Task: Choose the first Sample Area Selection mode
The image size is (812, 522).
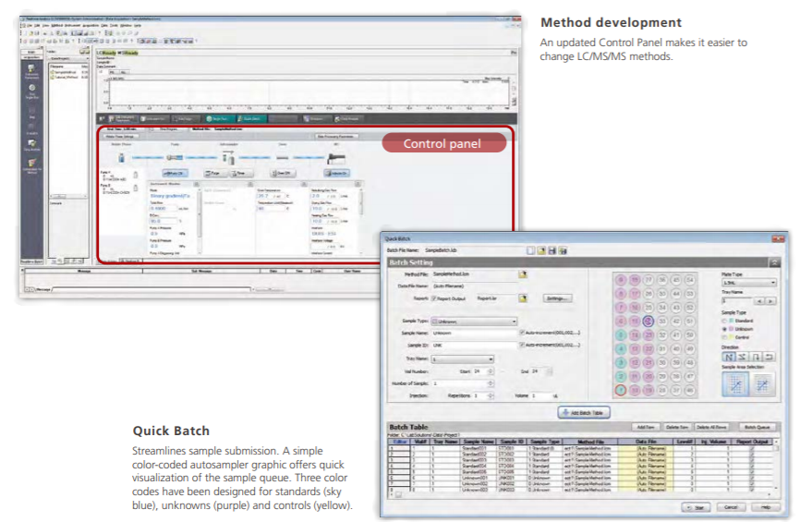Action: 736,384
